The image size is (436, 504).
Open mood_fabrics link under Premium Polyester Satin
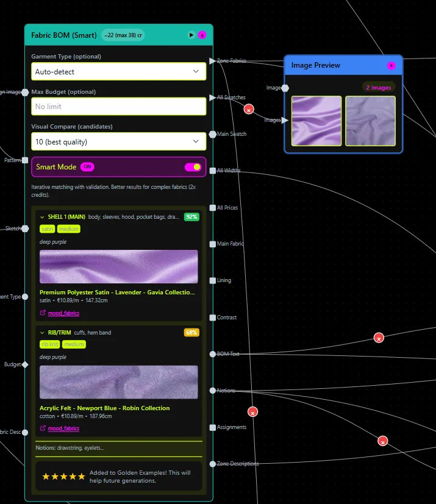click(x=63, y=313)
